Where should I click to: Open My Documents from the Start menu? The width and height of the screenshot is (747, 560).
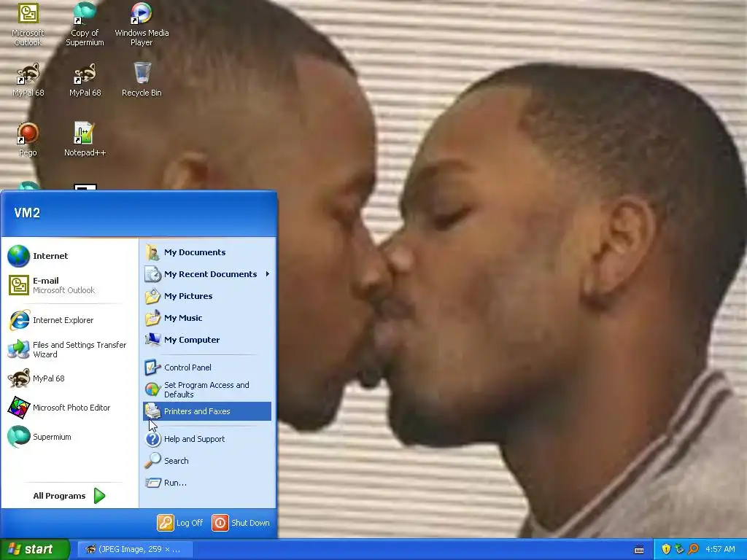pyautogui.click(x=206, y=252)
